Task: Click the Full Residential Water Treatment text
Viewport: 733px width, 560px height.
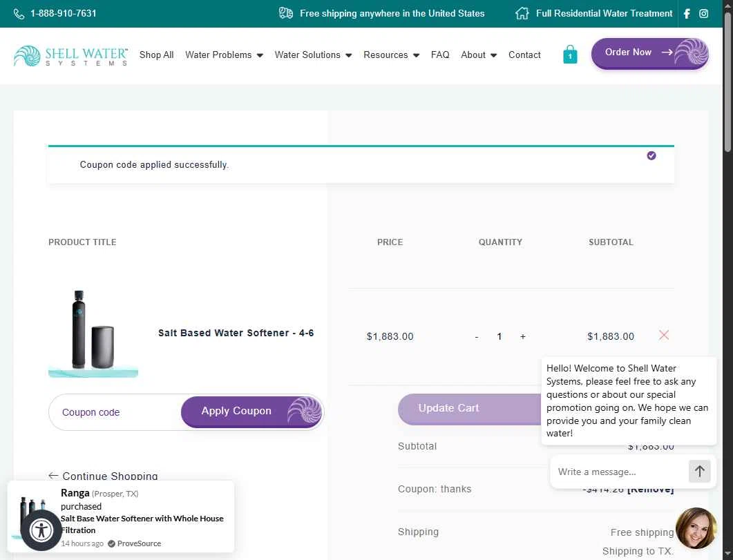Action: coord(604,14)
